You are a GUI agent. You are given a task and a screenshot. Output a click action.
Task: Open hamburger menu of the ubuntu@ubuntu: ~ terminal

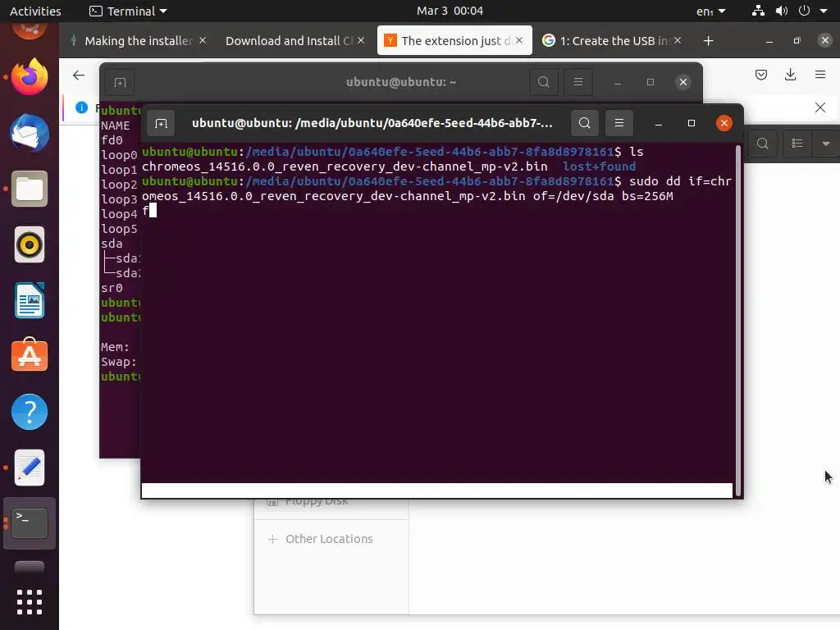(578, 82)
